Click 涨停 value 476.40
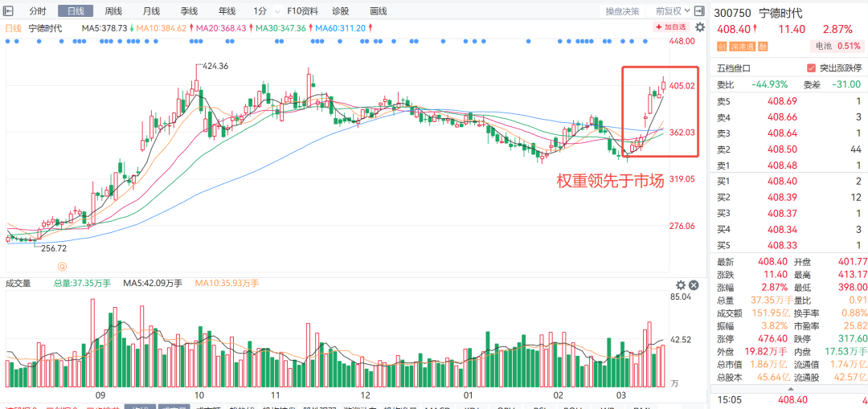The width and height of the screenshot is (868, 409). [773, 338]
